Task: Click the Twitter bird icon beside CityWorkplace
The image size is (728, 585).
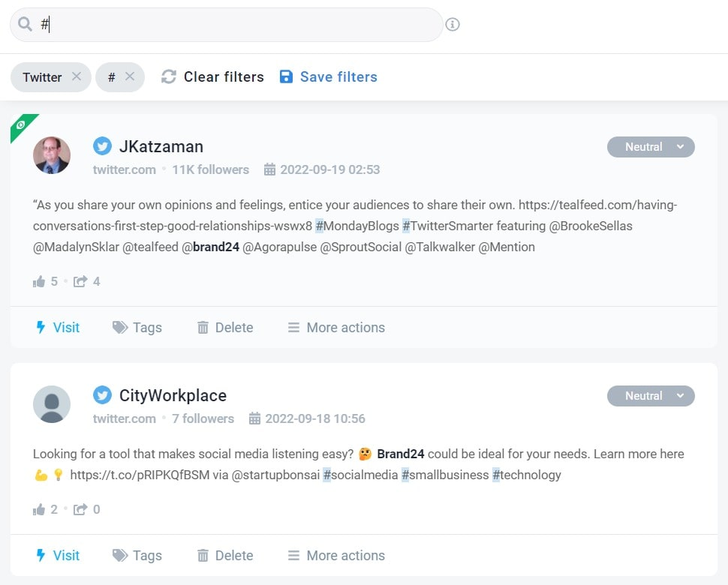Action: click(102, 394)
